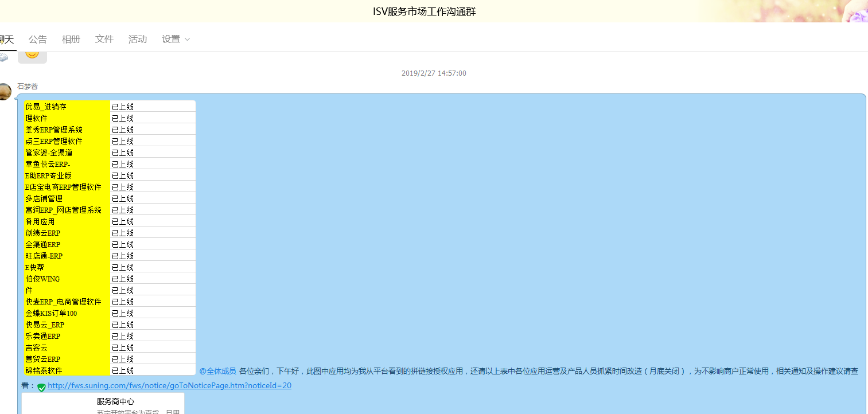Select the 锦铭泰软件 cell

pos(67,370)
